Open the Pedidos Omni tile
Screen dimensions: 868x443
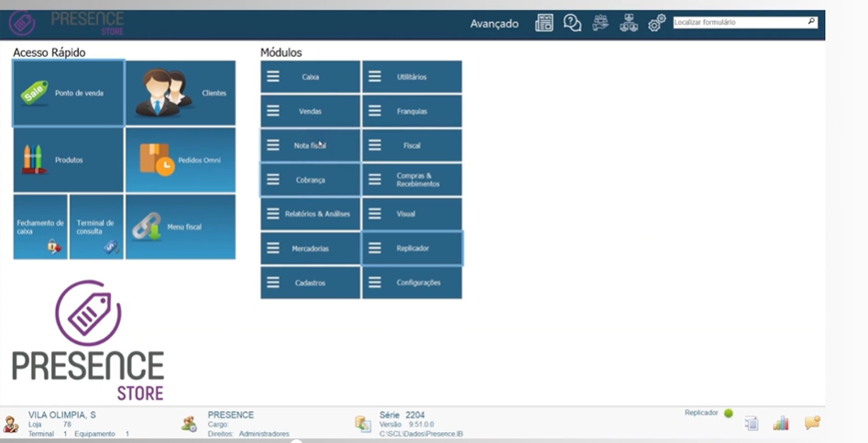[x=181, y=160]
